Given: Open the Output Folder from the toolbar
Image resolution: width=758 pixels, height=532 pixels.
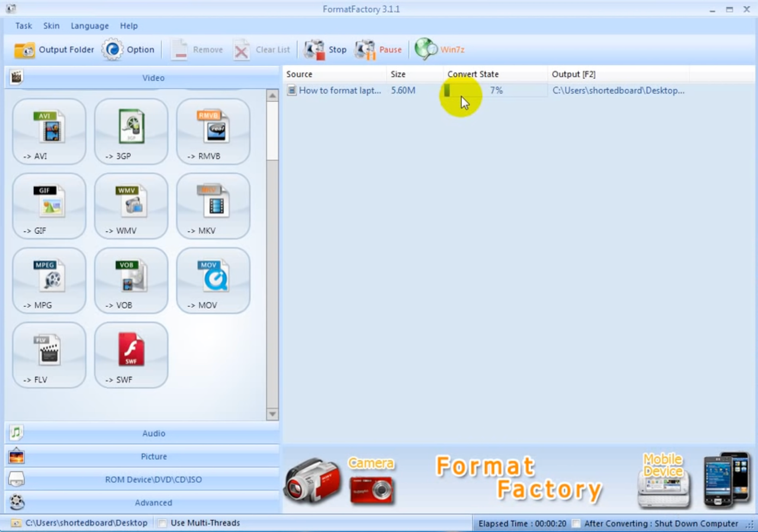Looking at the screenshot, I should tap(54, 50).
